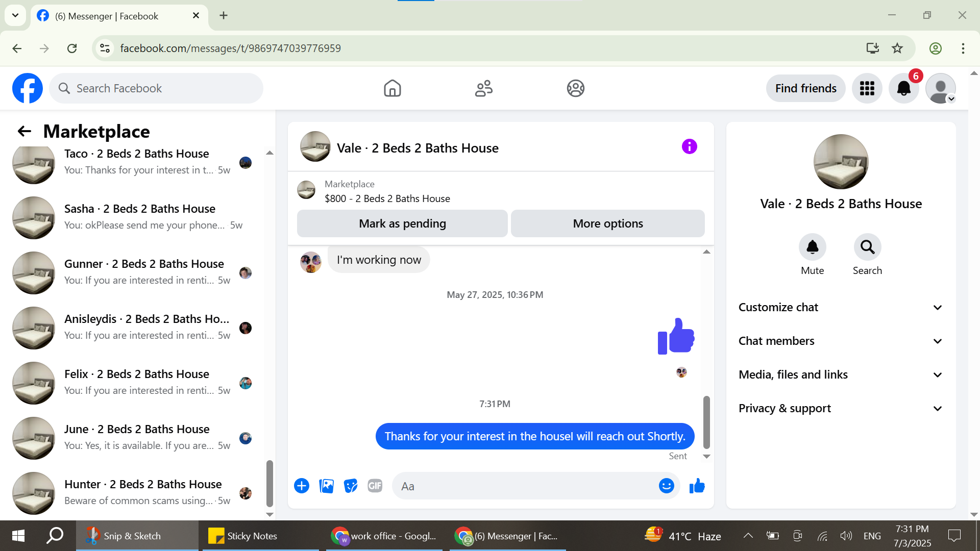Open the Friends tab
Screen dimensions: 980x551
pyautogui.click(x=483, y=88)
